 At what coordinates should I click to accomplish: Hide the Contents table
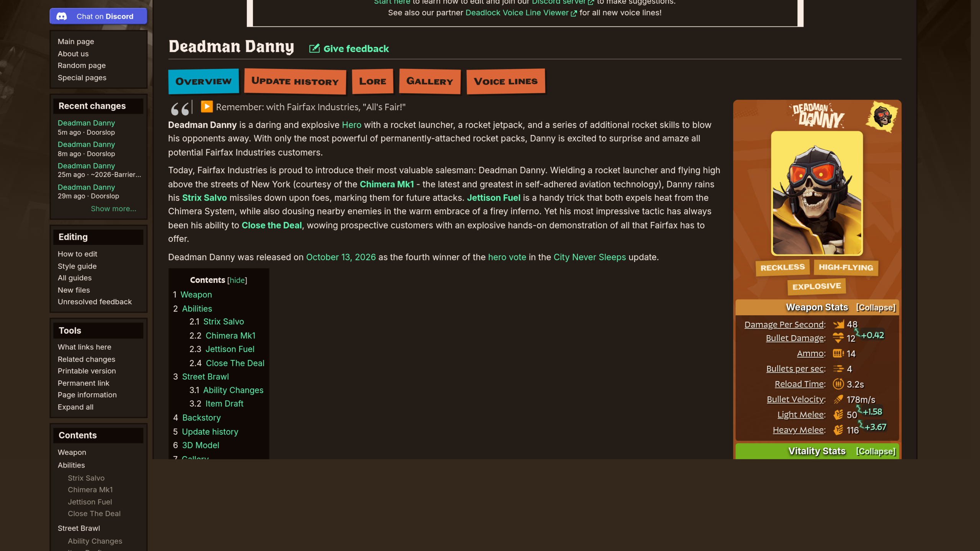(x=237, y=280)
